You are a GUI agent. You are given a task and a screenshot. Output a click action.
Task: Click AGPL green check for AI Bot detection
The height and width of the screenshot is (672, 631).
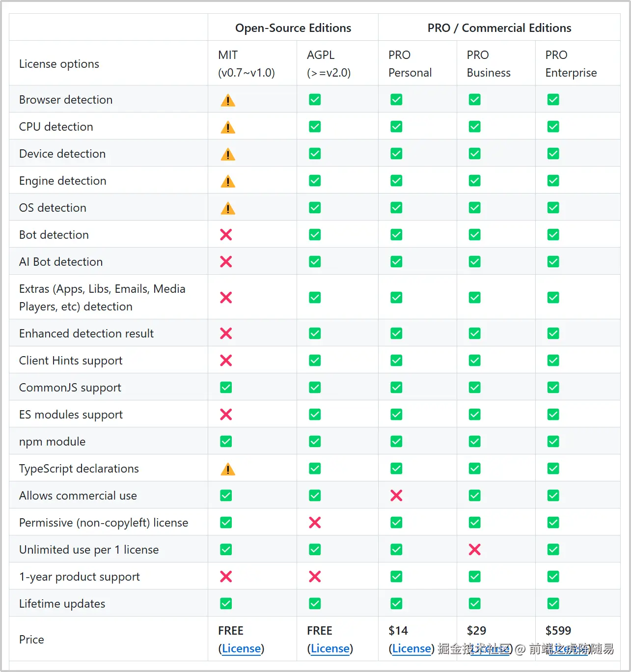pos(315,262)
